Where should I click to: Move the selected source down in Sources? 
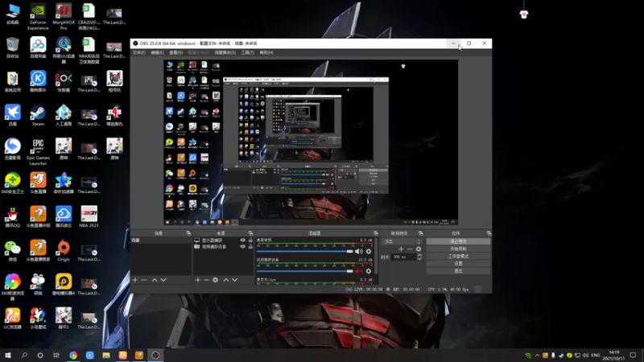(x=235, y=280)
